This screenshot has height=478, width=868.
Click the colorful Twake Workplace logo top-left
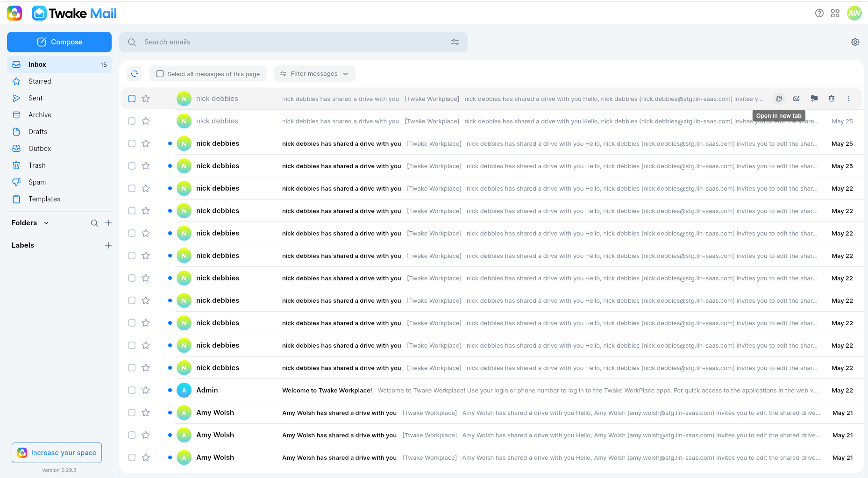coord(14,13)
